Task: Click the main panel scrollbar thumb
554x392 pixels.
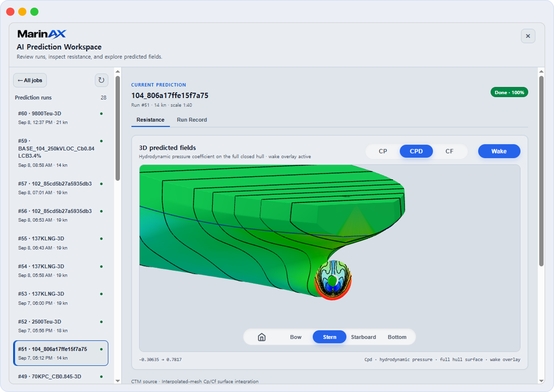Action: (x=541, y=171)
